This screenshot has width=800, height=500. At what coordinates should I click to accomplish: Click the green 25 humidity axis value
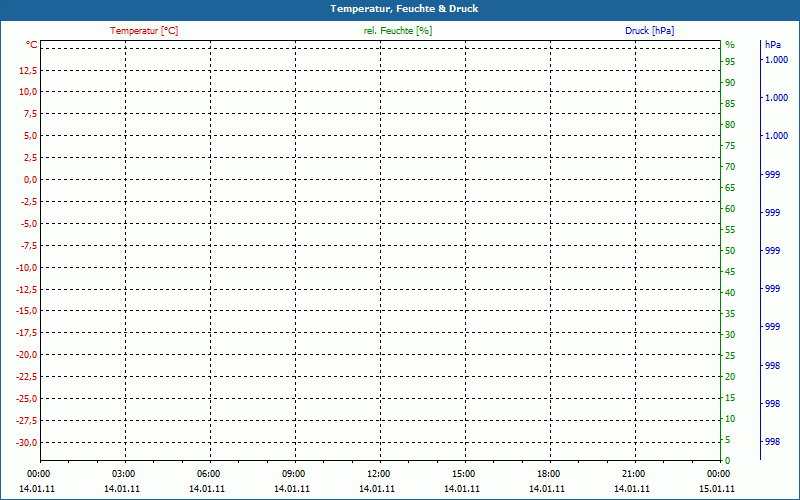pos(730,356)
